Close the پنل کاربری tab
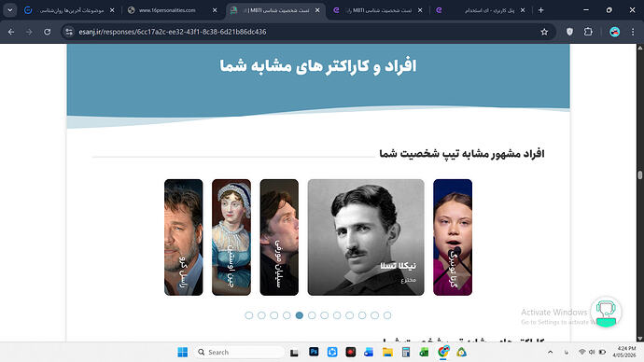The image size is (644, 362). click(x=523, y=10)
